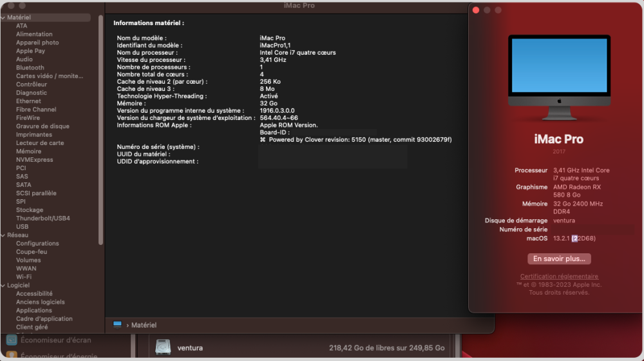Click Intel Core i7 quatre cœurs value
Image resolution: width=644 pixels, height=361 pixels.
[x=298, y=53]
